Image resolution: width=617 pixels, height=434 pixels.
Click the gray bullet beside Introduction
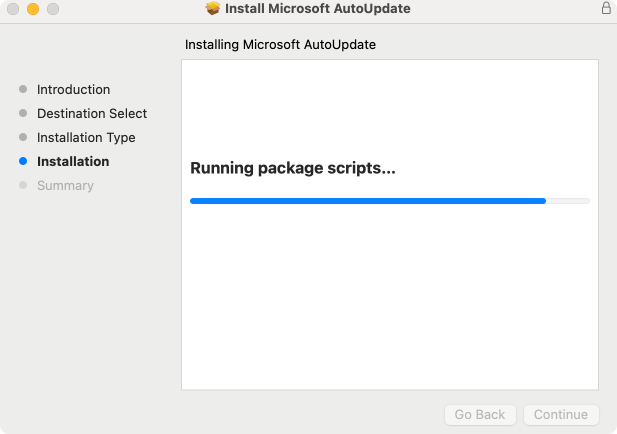23,89
